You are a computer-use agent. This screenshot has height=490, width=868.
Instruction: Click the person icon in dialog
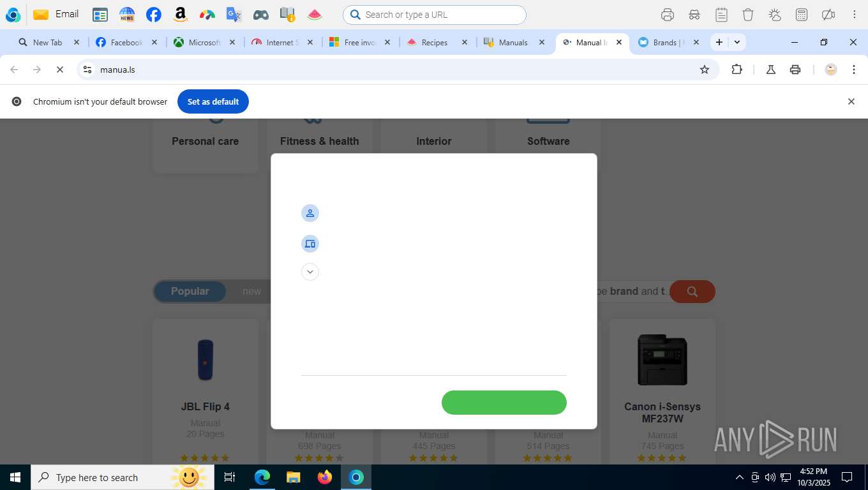click(310, 213)
